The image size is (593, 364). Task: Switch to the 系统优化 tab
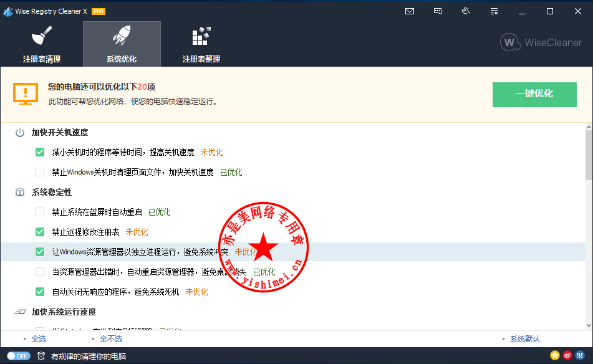122,44
